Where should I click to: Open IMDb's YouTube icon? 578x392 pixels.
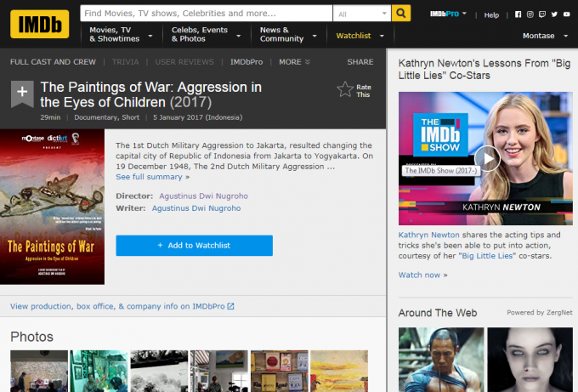566,14
